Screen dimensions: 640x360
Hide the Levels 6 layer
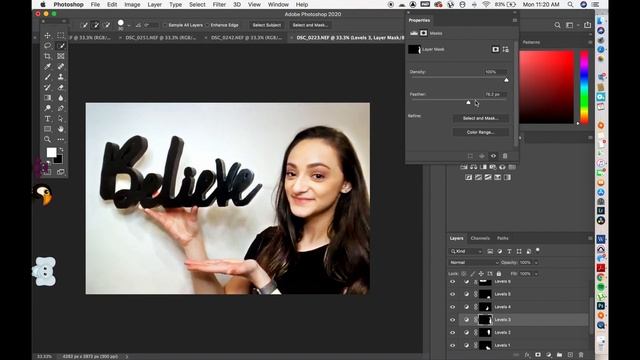pyautogui.click(x=452, y=282)
